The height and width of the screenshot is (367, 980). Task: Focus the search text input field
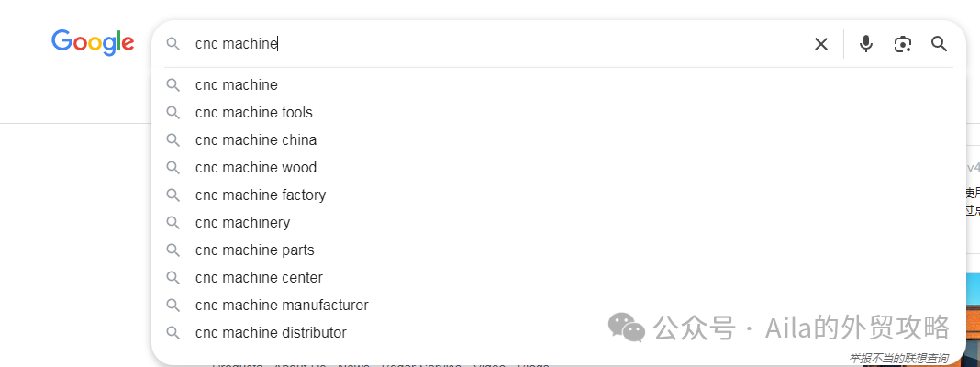496,44
